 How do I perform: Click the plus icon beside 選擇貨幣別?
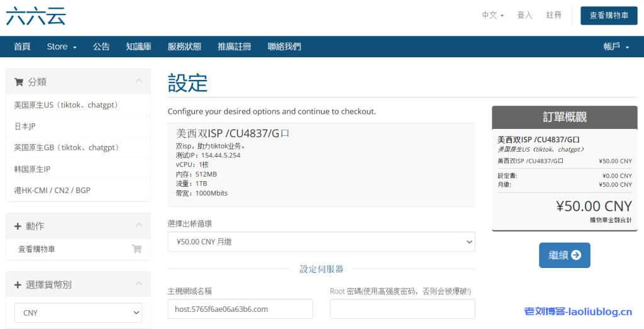pyautogui.click(x=18, y=285)
